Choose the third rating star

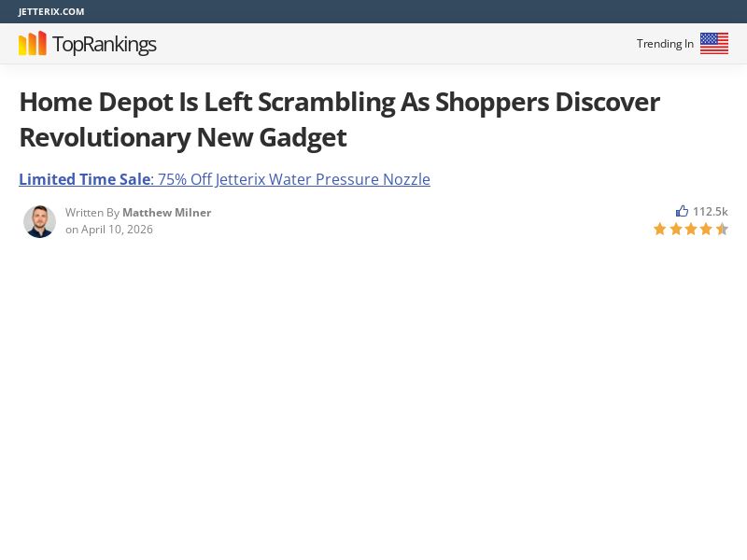[691, 229]
